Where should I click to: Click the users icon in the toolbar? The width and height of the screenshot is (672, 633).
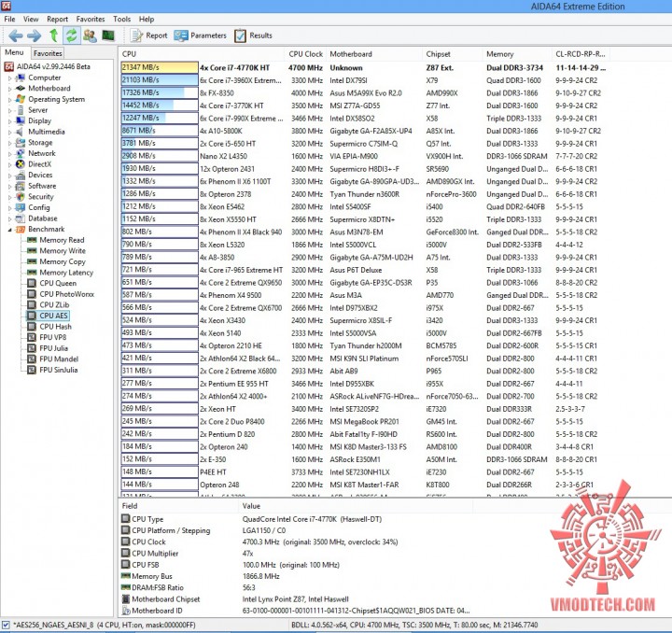coord(90,35)
